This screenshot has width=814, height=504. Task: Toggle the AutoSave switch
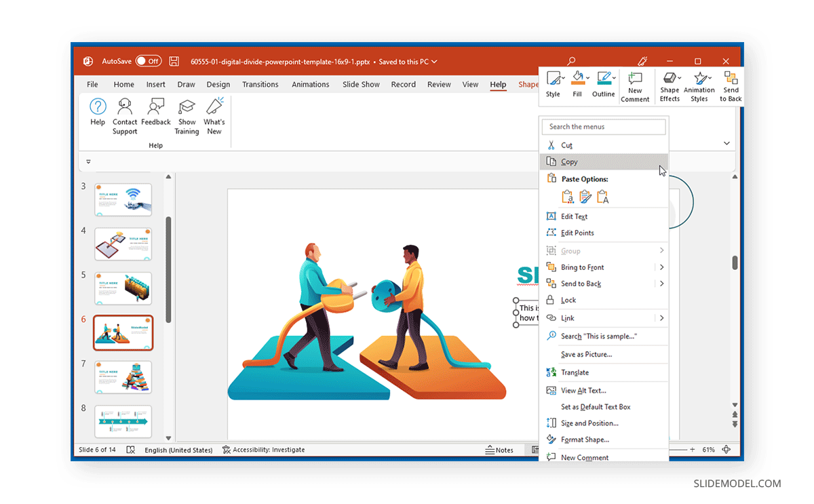(149, 61)
